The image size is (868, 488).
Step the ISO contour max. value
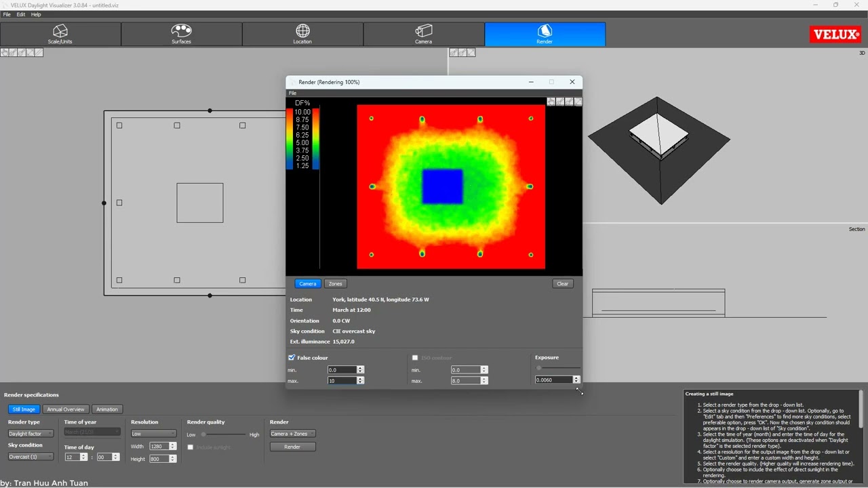click(x=484, y=381)
